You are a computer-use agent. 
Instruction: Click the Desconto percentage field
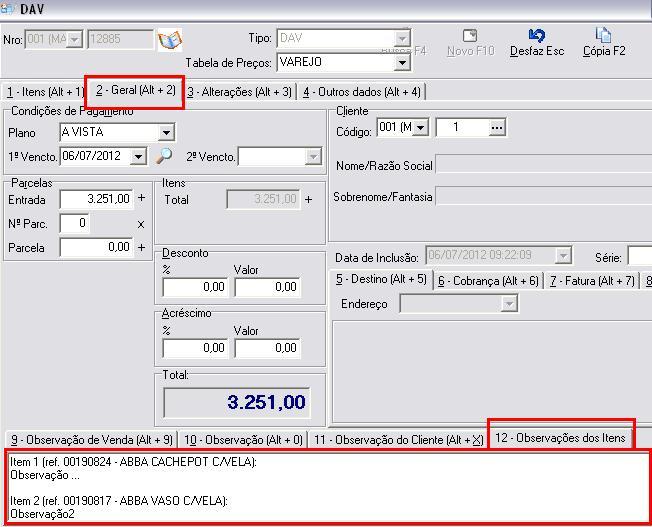[x=195, y=287]
